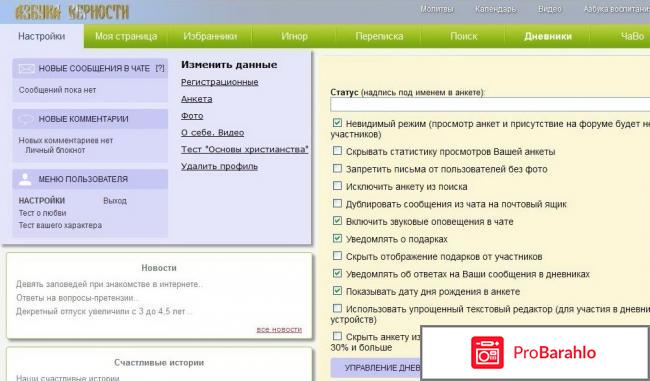Viewport: 650px width, 381px height.
Task: Click the Новости heading
Action: click(159, 268)
